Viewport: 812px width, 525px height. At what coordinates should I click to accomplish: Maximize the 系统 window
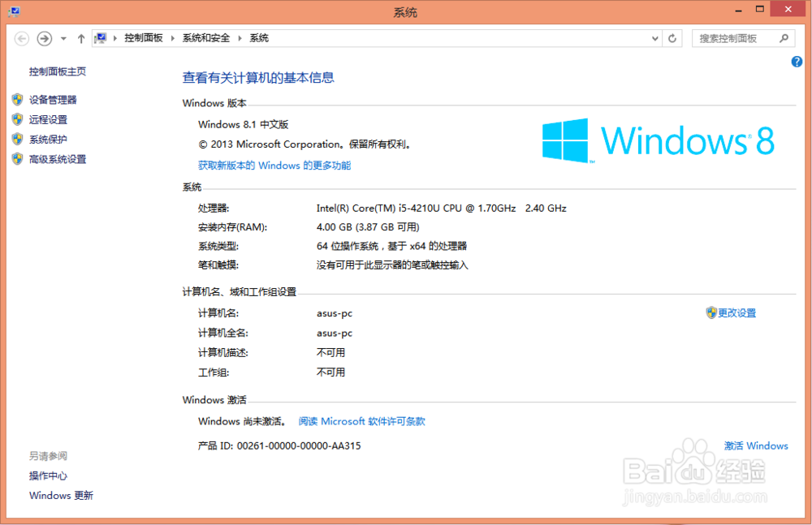point(760,9)
